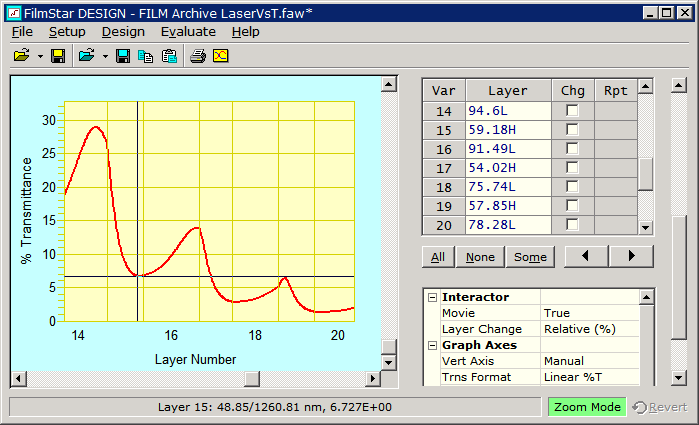The height and width of the screenshot is (425, 699).
Task: Click the Some button
Action: click(530, 257)
